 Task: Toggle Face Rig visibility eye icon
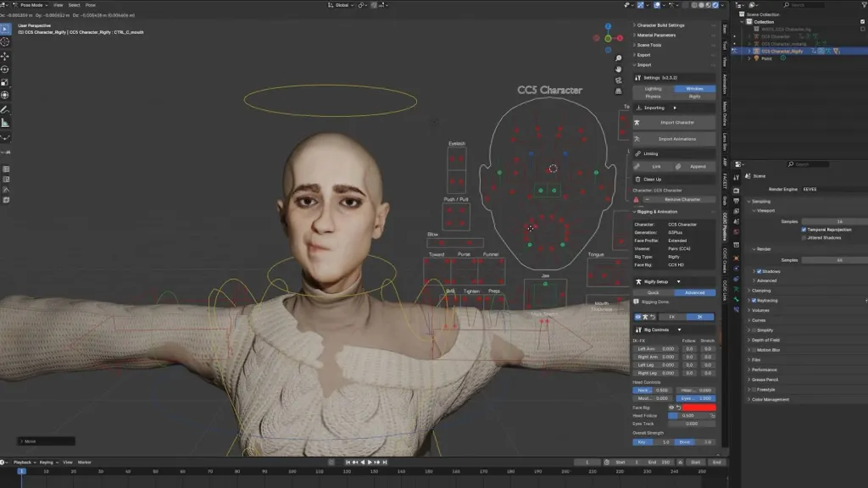671,408
